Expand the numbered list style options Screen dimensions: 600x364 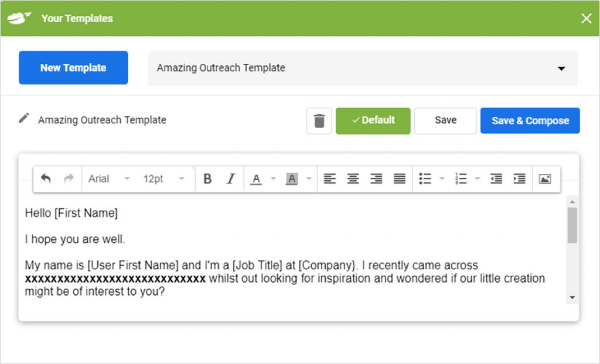[x=477, y=178]
